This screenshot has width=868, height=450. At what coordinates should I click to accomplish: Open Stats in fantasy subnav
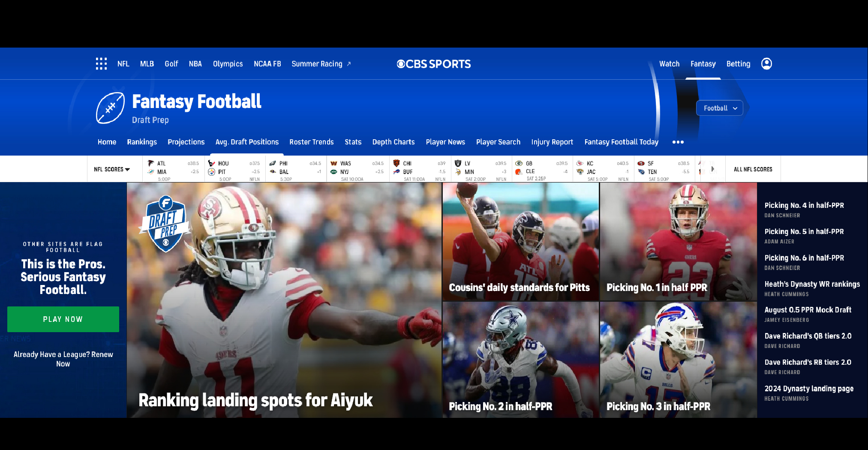pos(353,142)
